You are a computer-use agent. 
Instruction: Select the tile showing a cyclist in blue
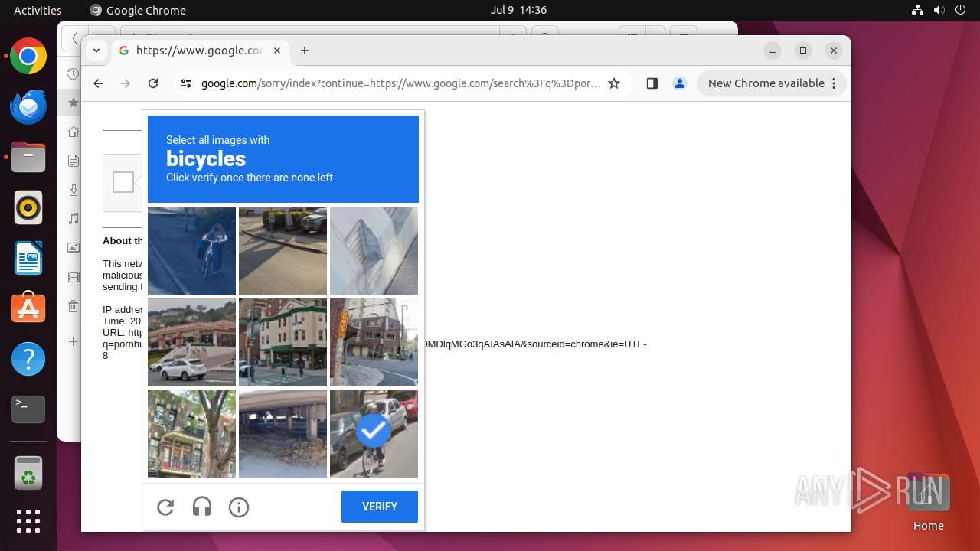point(191,251)
